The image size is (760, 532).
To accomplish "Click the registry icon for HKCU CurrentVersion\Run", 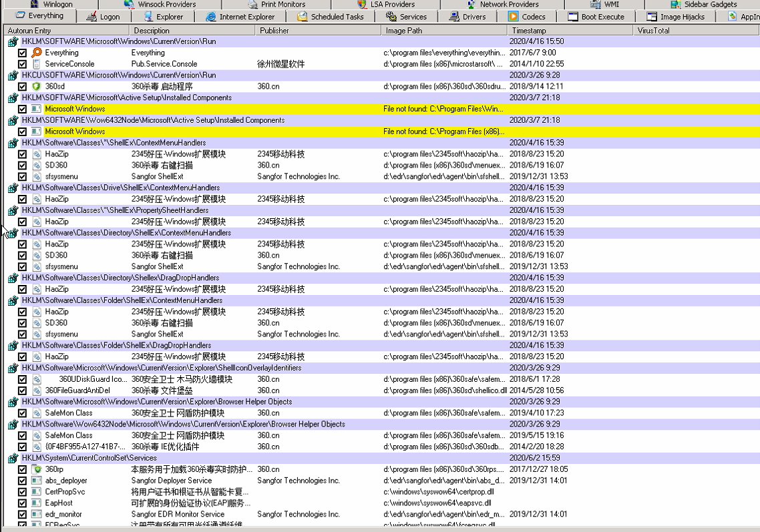I will [x=13, y=75].
